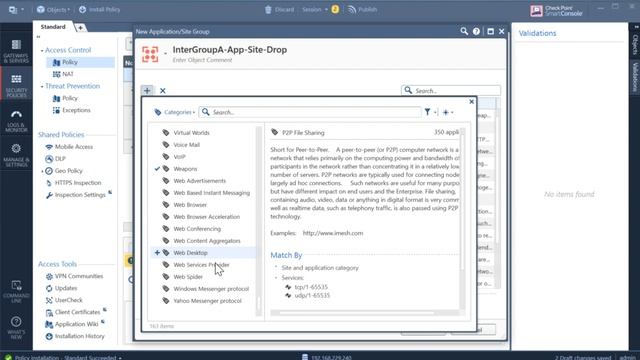
Task: Click Enter Object Comment field
Action: tap(202, 60)
